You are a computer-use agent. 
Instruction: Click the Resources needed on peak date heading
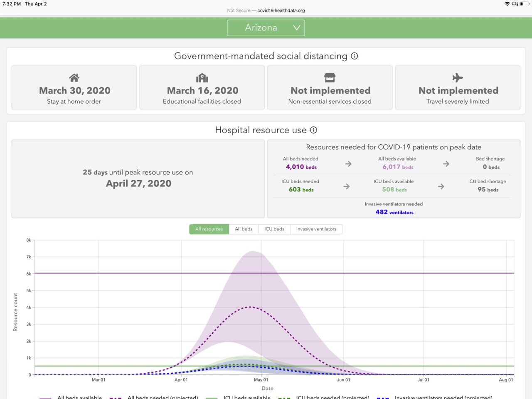pyautogui.click(x=394, y=147)
